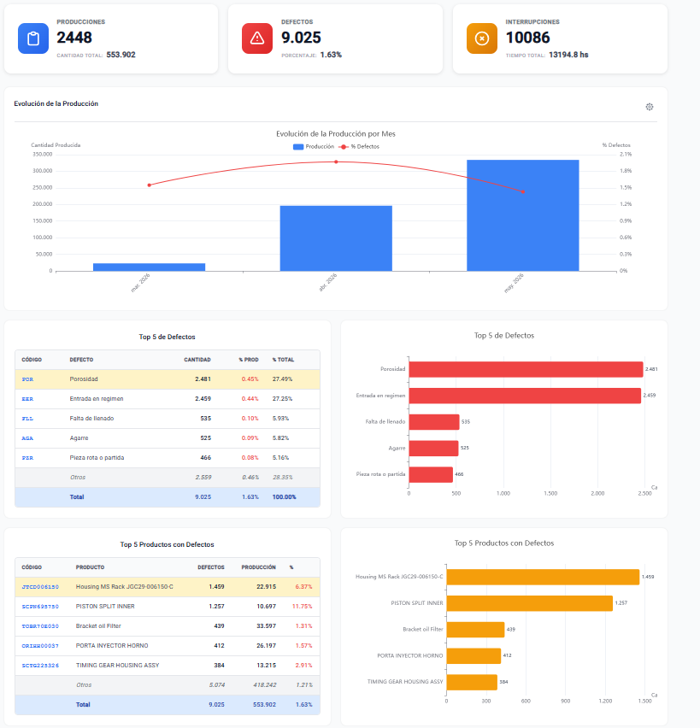Toggle the Producción legend series
Image resolution: width=700 pixels, height=728 pixels.
pyautogui.click(x=314, y=147)
